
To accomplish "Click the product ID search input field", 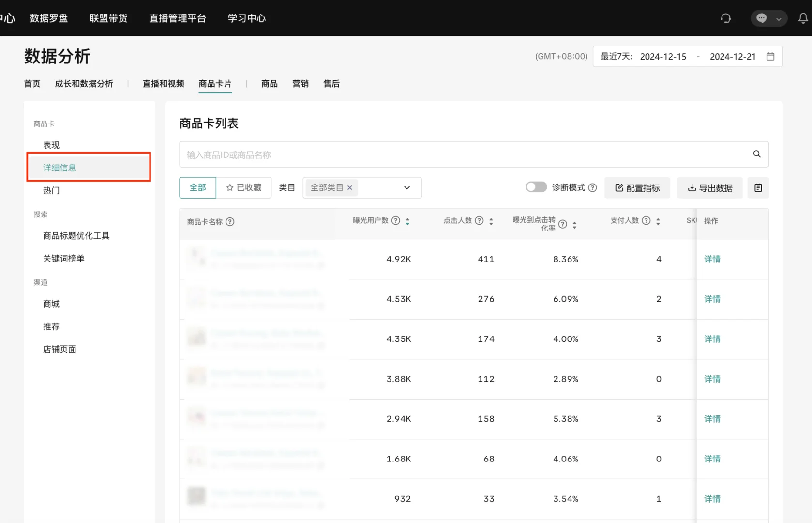I will [436, 154].
